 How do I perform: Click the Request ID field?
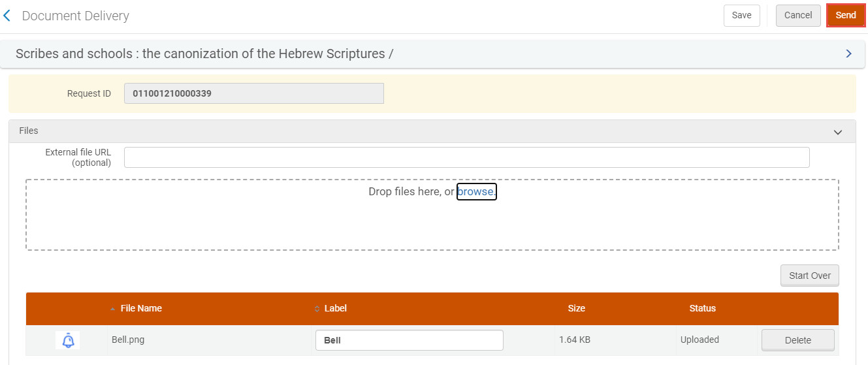coord(253,93)
